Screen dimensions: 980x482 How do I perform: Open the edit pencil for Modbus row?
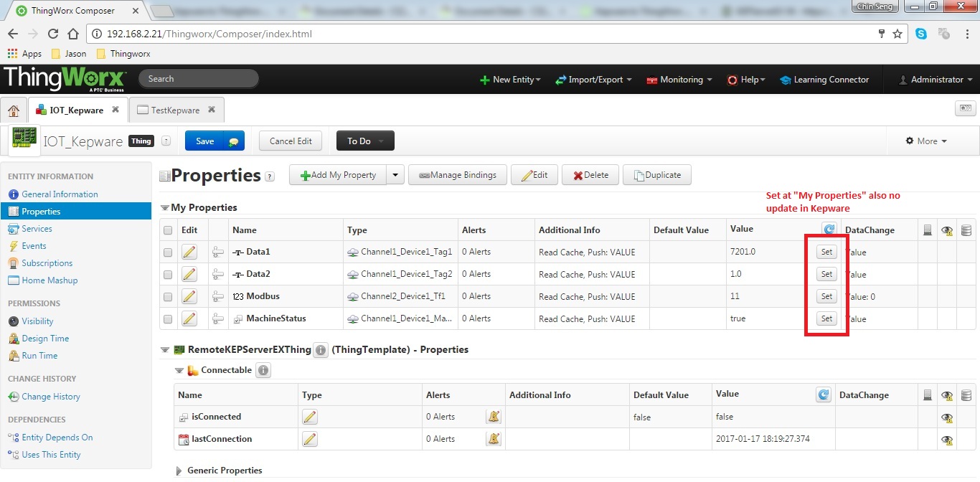(x=189, y=296)
